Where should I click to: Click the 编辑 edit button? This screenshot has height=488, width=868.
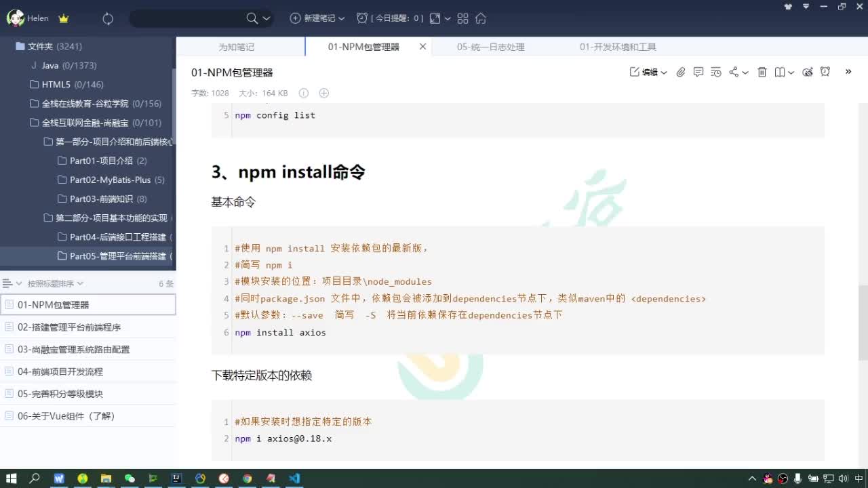coord(644,72)
